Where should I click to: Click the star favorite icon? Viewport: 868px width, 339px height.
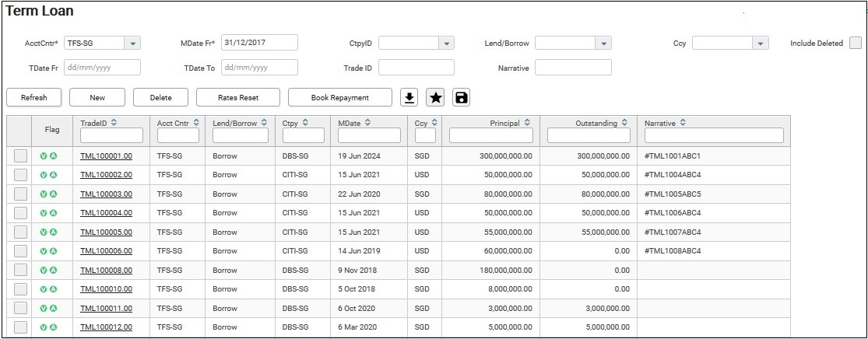point(435,97)
